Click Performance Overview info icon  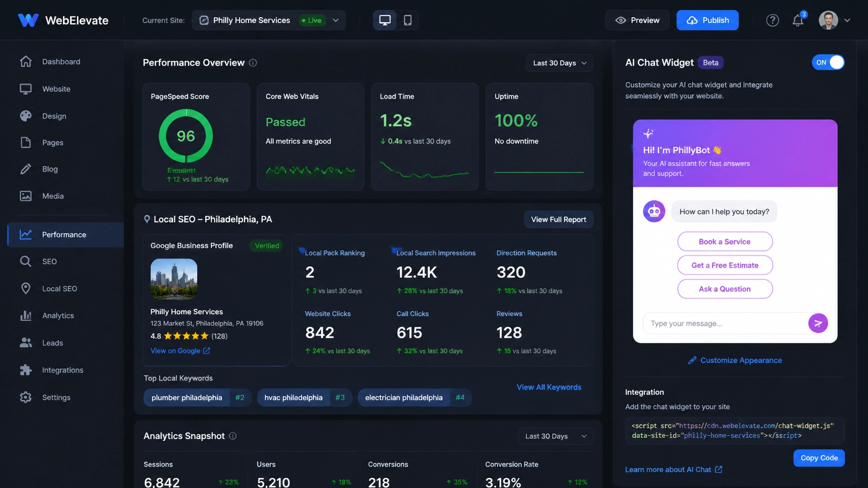[x=253, y=63]
